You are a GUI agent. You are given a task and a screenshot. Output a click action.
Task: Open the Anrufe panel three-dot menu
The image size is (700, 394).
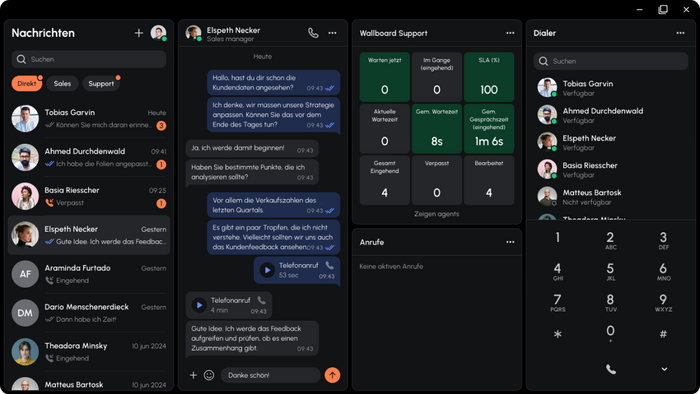click(510, 242)
